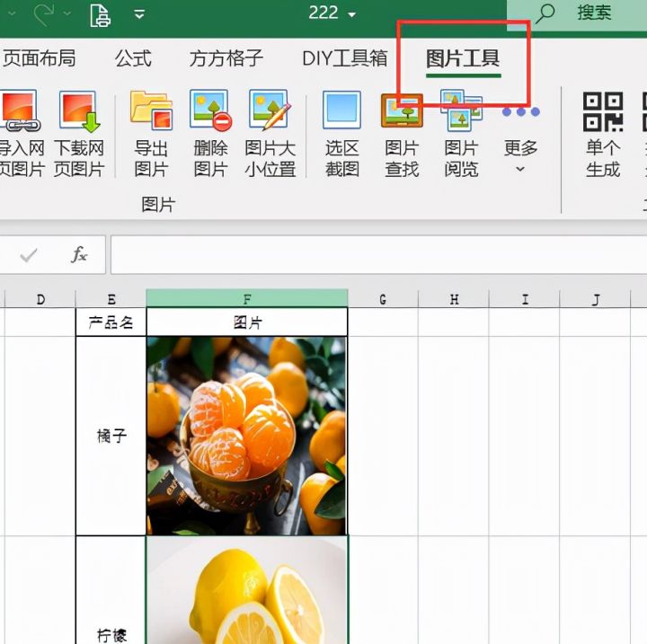This screenshot has height=644, width=647.
Task: Select column D header
Action: [40, 299]
